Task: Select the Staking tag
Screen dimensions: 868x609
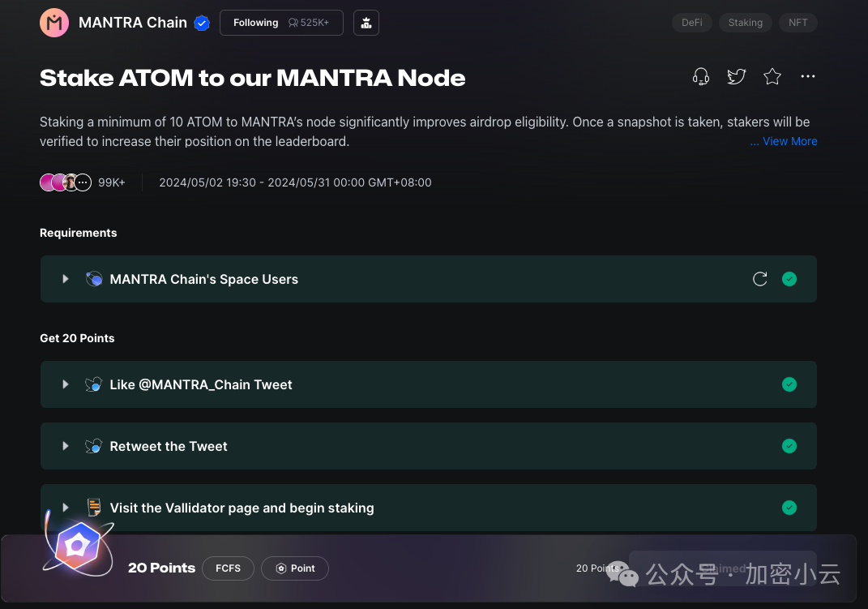Action: (745, 23)
